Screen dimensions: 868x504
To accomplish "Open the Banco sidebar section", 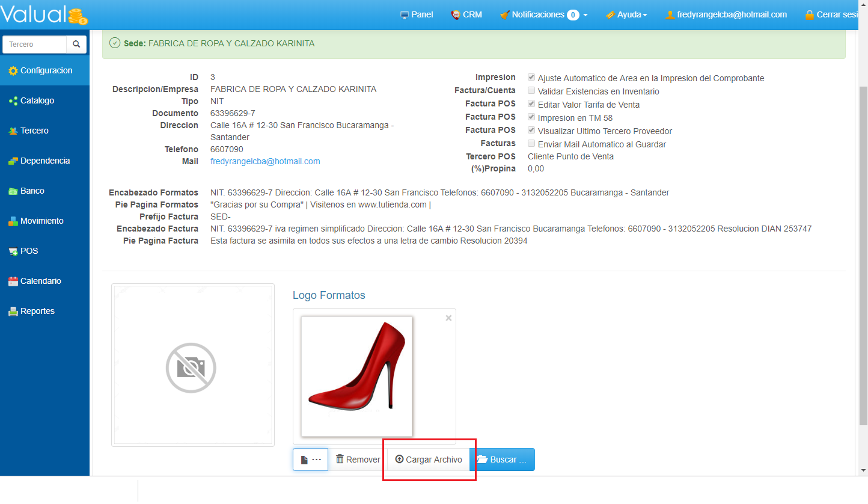I will tap(32, 191).
